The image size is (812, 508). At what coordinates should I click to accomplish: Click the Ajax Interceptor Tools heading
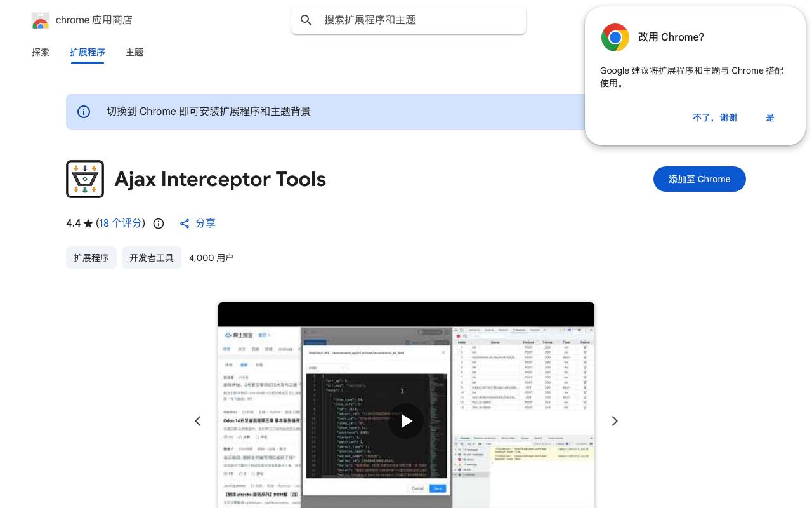pyautogui.click(x=220, y=179)
